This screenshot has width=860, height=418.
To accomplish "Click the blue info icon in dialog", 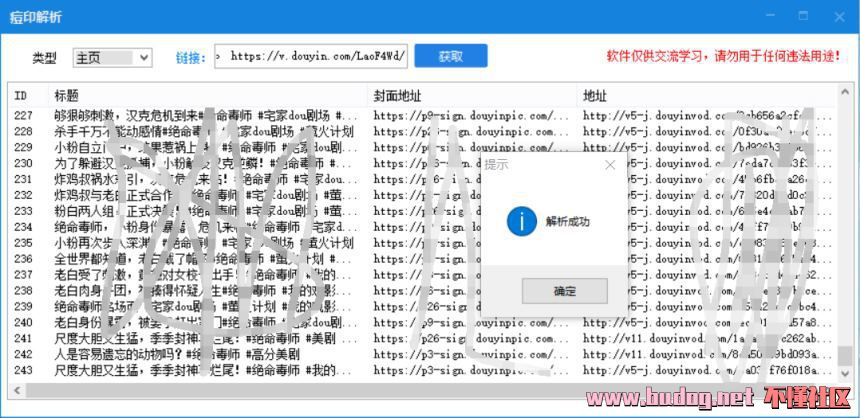I will tap(522, 222).
